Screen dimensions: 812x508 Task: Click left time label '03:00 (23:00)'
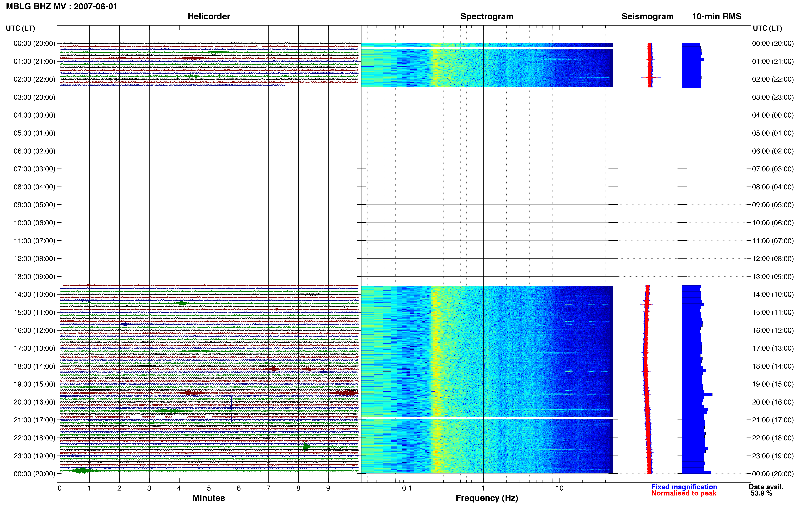(34, 97)
